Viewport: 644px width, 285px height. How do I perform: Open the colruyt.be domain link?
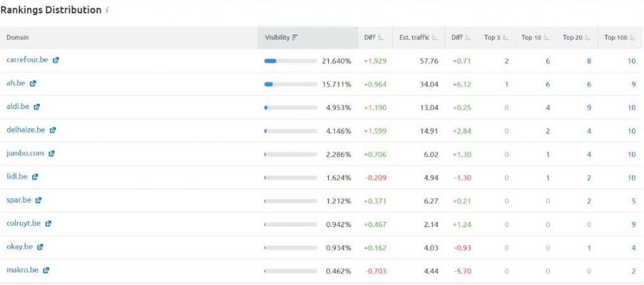(23, 224)
